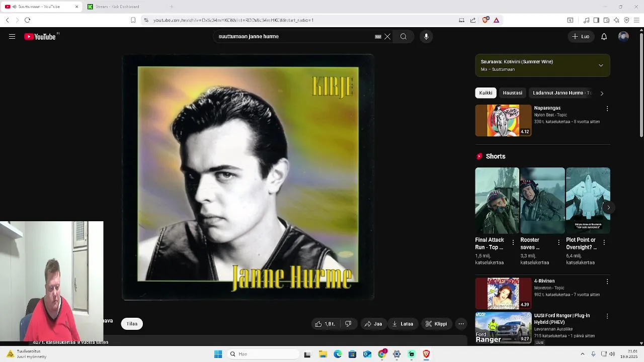Go to the YouTube home logo
Viewport: 644px width, 362px height.
tap(40, 37)
